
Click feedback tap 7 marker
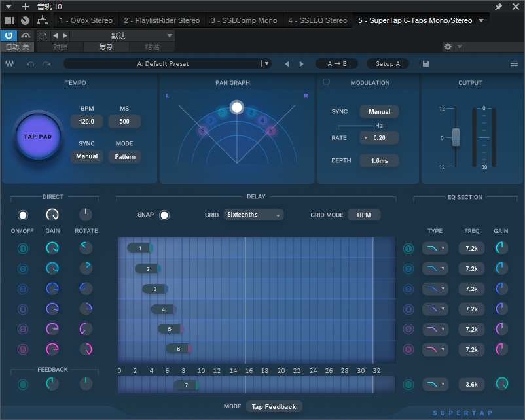coord(187,385)
